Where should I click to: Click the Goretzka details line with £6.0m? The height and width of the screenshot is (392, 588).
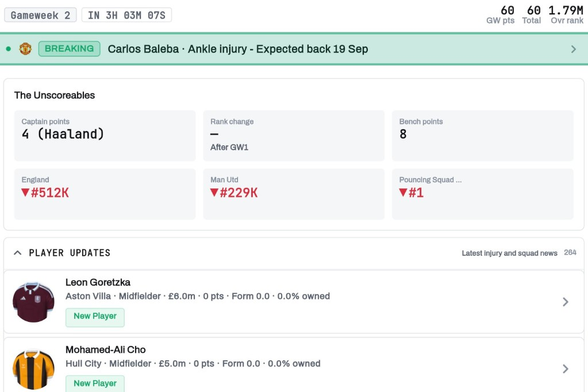click(198, 296)
